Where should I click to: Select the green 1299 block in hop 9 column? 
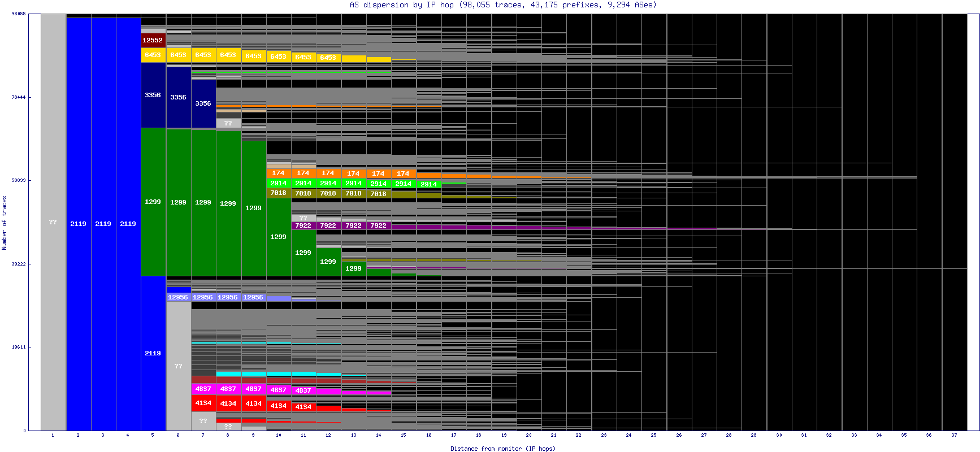[x=254, y=208]
